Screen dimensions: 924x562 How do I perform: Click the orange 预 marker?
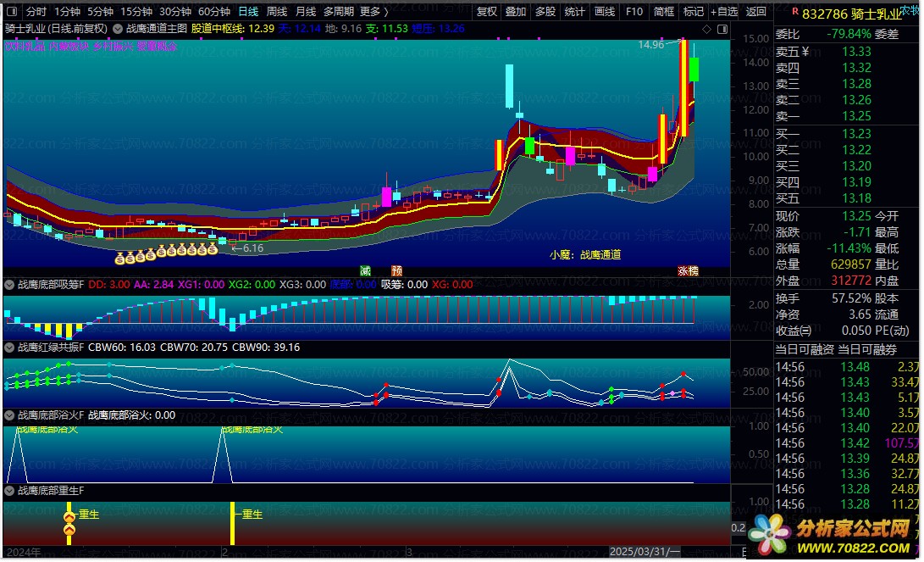coord(397,270)
